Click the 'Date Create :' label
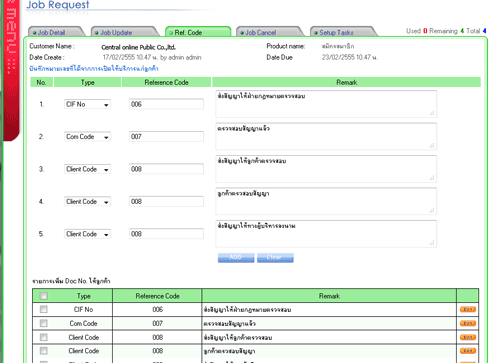This screenshot has width=500, height=363. (47, 57)
